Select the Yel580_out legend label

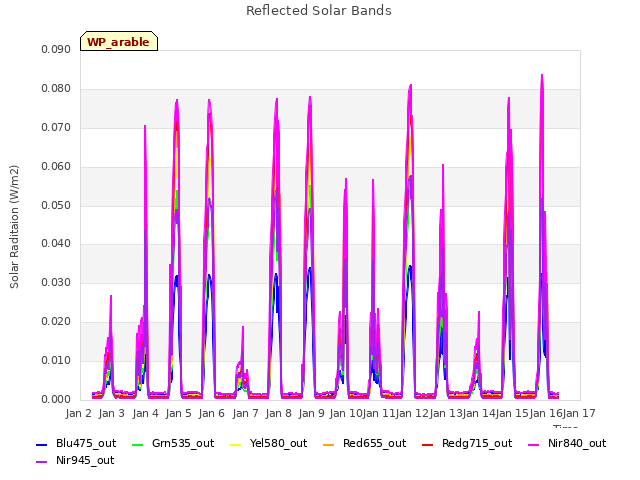coord(278,444)
